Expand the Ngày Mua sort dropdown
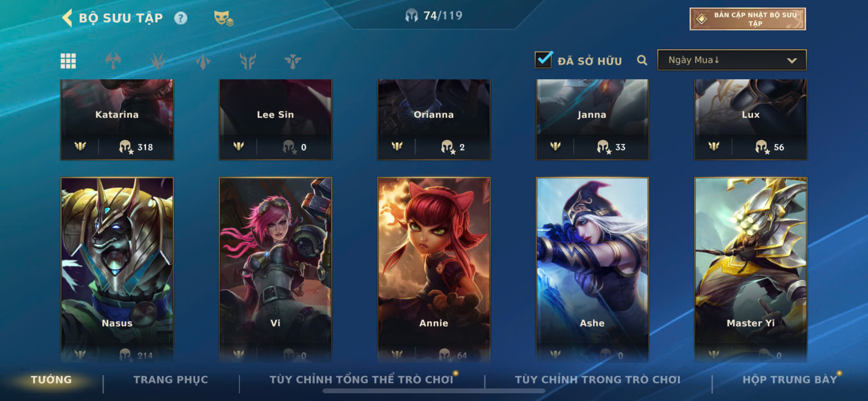This screenshot has width=868, height=401. point(732,60)
